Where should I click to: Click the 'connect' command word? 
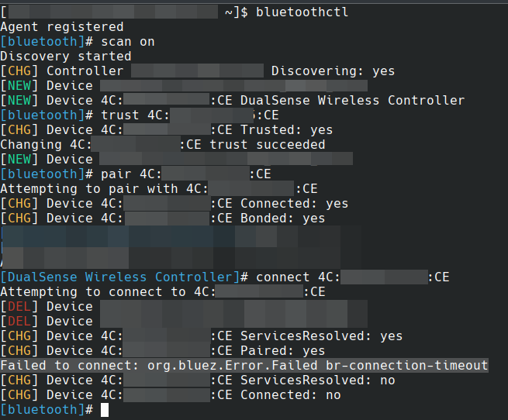pos(283,277)
